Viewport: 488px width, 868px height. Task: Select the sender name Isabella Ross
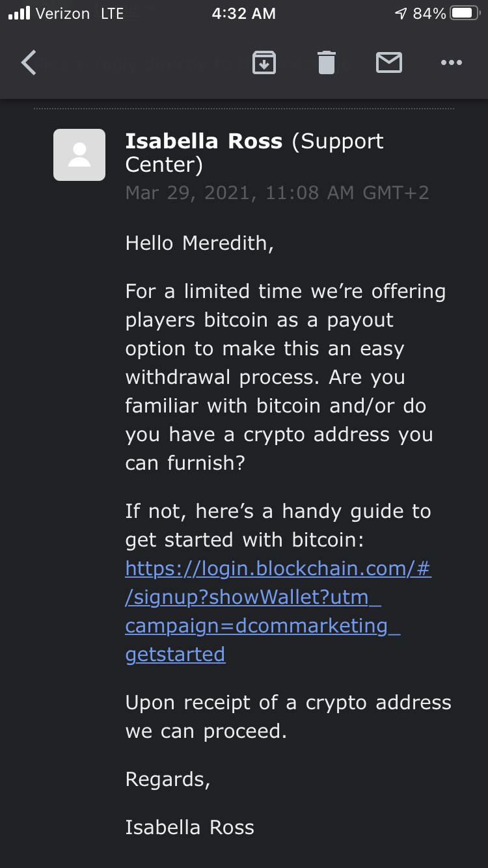[x=204, y=141]
